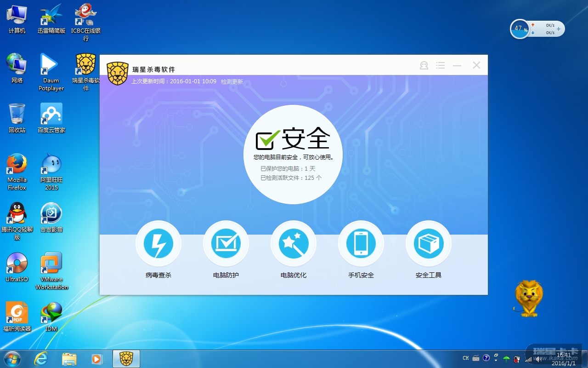Viewport: 588px width, 368px height.
Task: Minimize the Rising antivirus window
Action: click(457, 66)
